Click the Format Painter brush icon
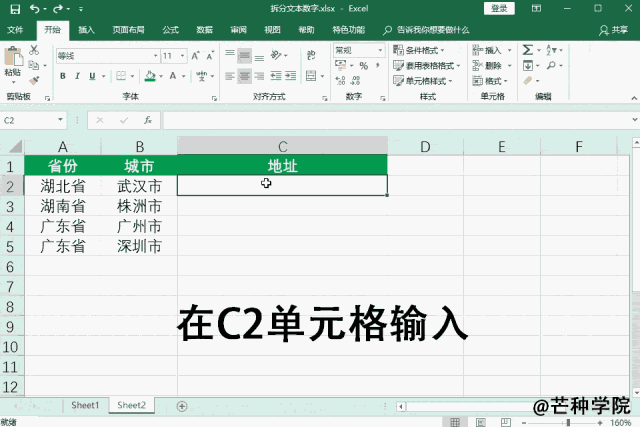Viewport: 640px width, 427px height. point(35,78)
